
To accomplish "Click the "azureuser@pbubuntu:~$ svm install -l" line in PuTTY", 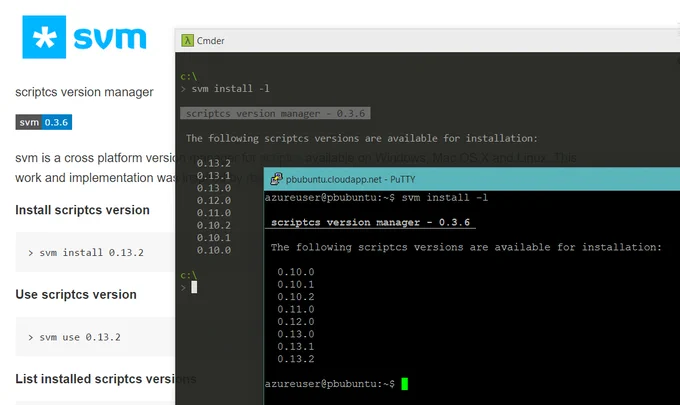I will coord(376,198).
